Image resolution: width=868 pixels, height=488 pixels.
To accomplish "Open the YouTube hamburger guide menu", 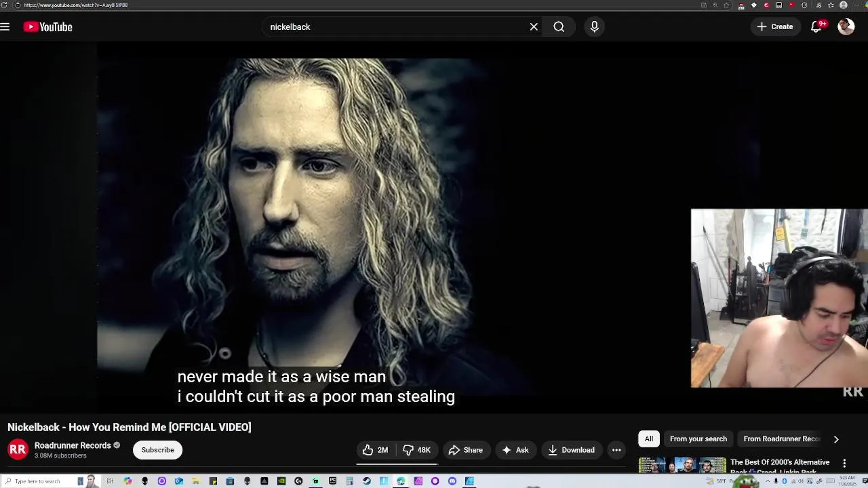I will point(5,27).
